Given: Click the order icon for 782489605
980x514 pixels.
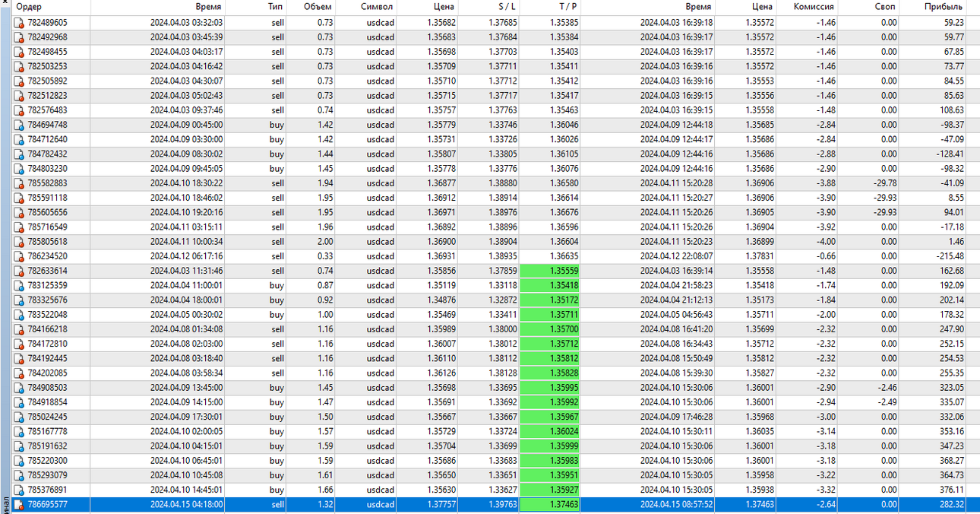Looking at the screenshot, I should click(x=19, y=23).
